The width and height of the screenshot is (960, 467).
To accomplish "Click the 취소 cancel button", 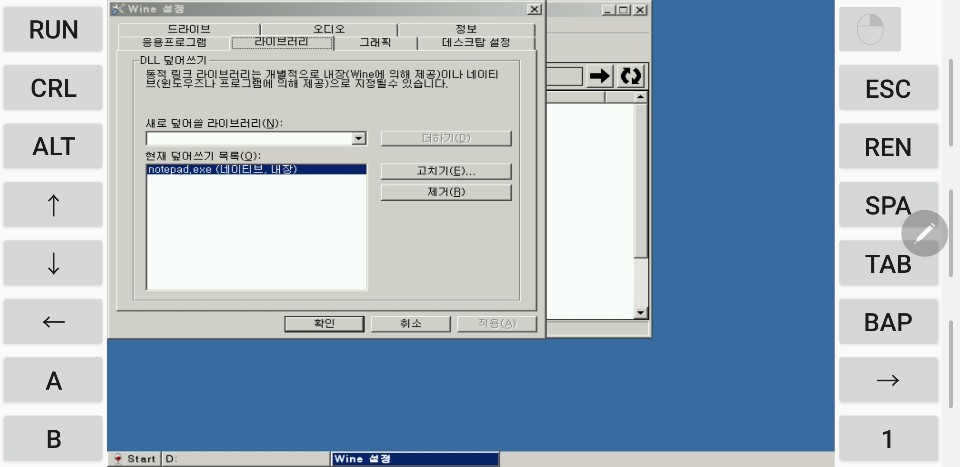I will coord(410,324).
